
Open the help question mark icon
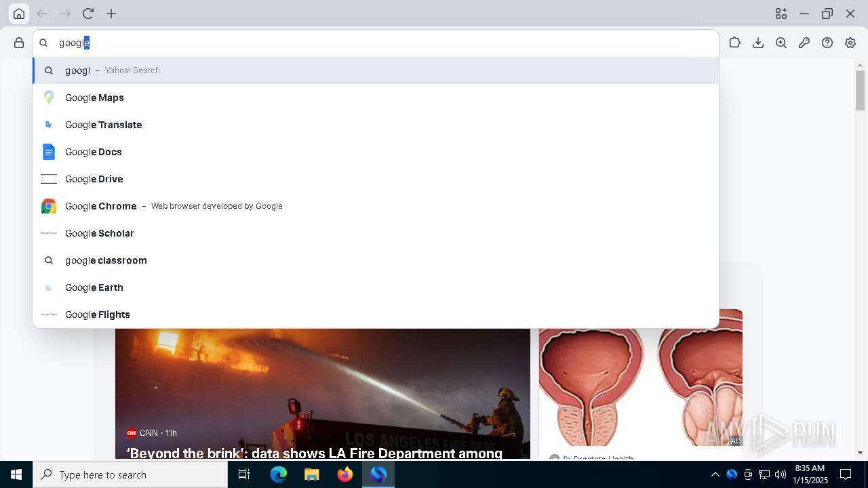tap(827, 43)
